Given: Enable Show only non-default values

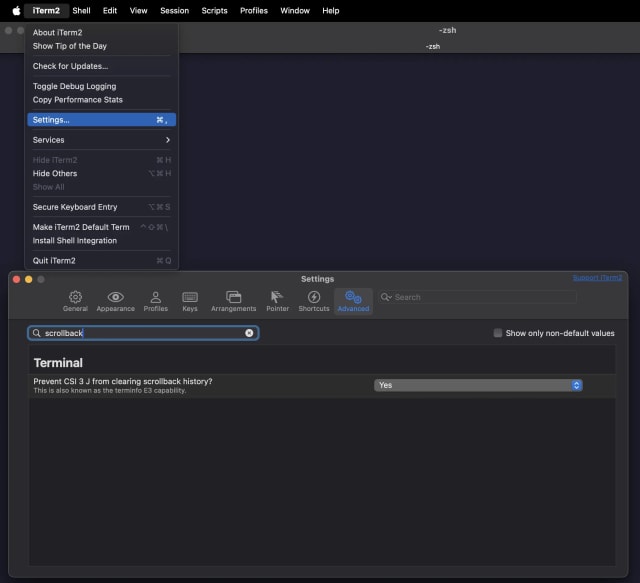Looking at the screenshot, I should (498, 333).
